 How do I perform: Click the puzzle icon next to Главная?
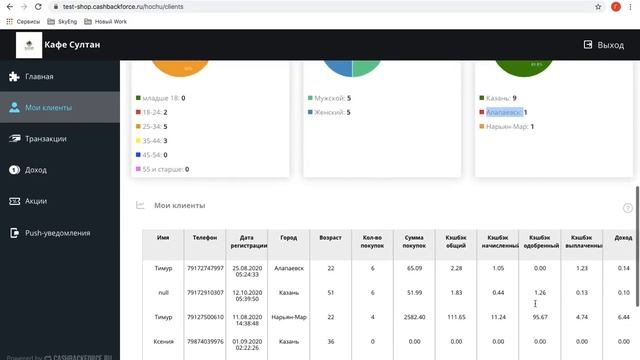click(x=14, y=76)
